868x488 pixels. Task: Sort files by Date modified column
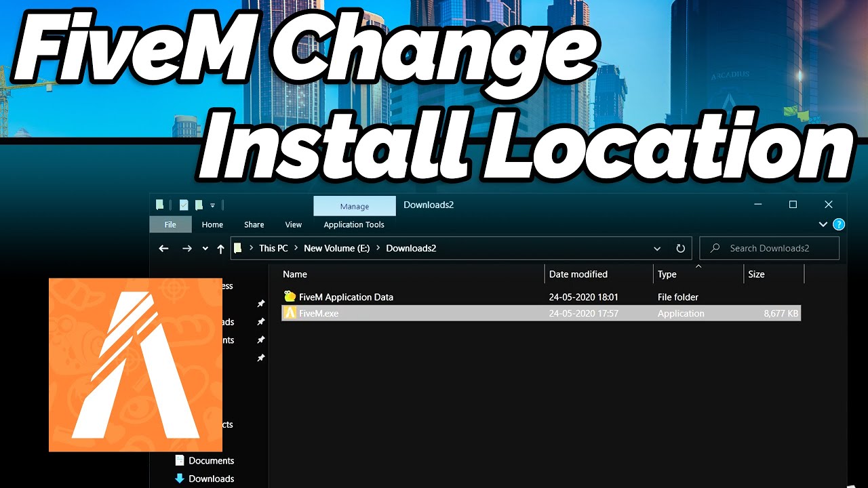tap(578, 274)
